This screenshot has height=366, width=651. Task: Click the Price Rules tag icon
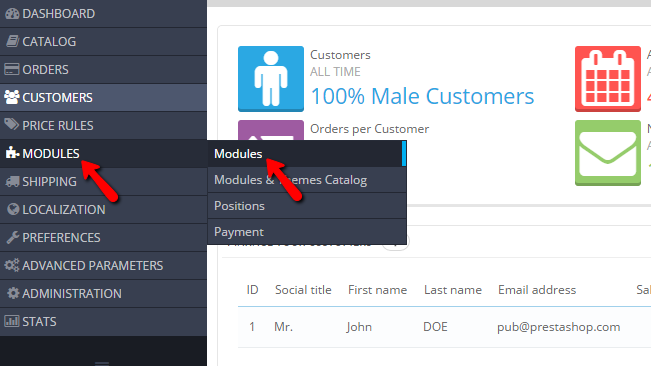pos(12,124)
